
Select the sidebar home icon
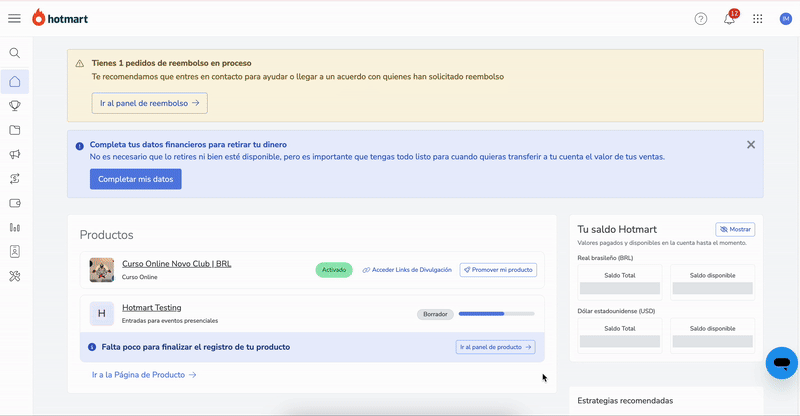tap(15, 82)
